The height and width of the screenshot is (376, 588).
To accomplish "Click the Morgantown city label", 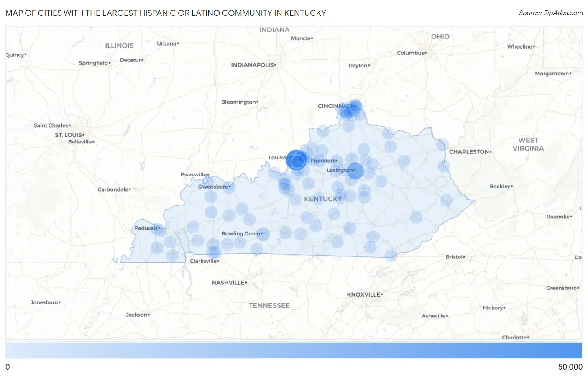I will pyautogui.click(x=552, y=74).
